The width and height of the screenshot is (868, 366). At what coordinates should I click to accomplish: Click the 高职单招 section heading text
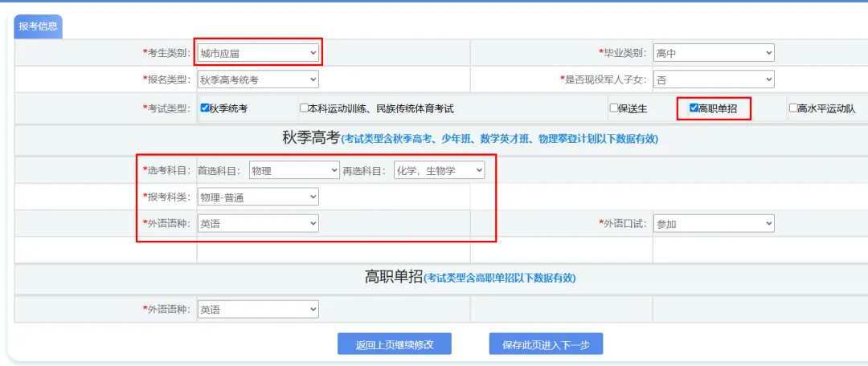coord(394,277)
